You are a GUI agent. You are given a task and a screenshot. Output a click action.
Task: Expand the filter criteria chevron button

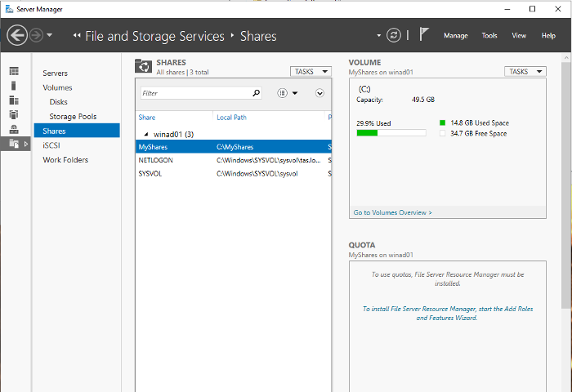point(320,93)
